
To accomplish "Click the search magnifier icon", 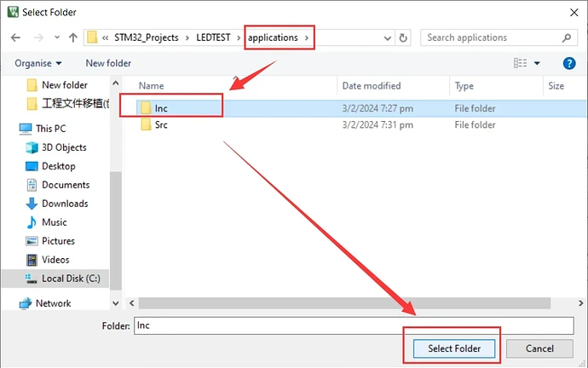I will [x=566, y=37].
